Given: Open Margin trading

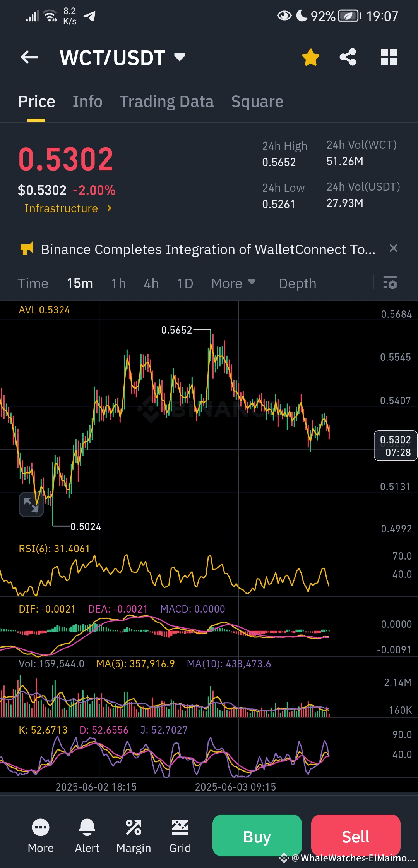Looking at the screenshot, I should click(134, 836).
